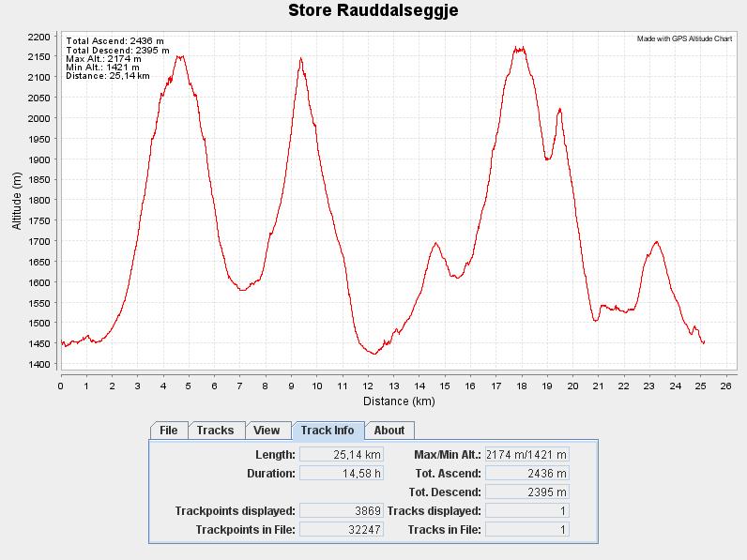Viewport: 747px width, 560px height.
Task: Click the 'Total Ascend: 2436 m' chart text
Action: point(114,41)
